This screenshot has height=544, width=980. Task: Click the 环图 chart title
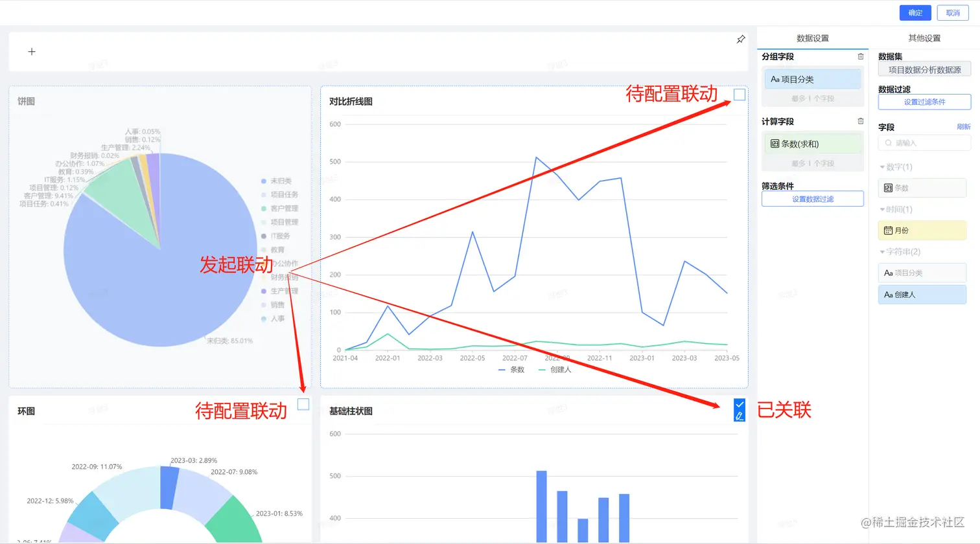tap(26, 411)
